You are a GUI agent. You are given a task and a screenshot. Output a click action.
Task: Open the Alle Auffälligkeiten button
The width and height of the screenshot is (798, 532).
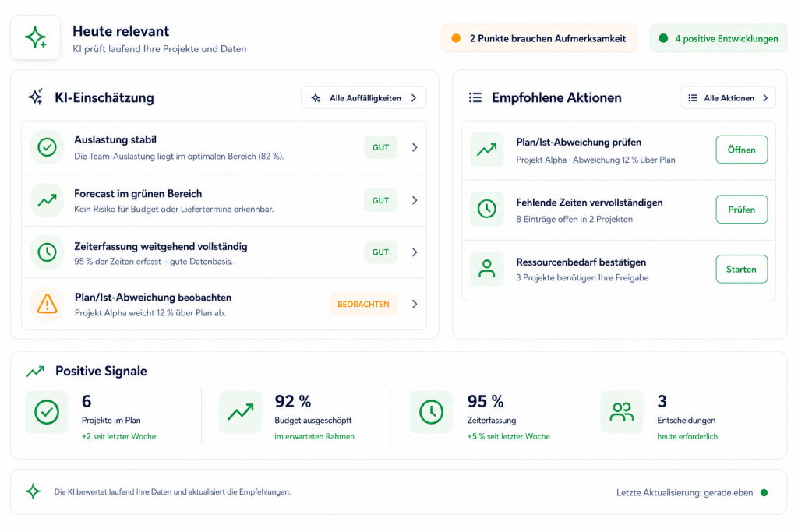(x=363, y=97)
